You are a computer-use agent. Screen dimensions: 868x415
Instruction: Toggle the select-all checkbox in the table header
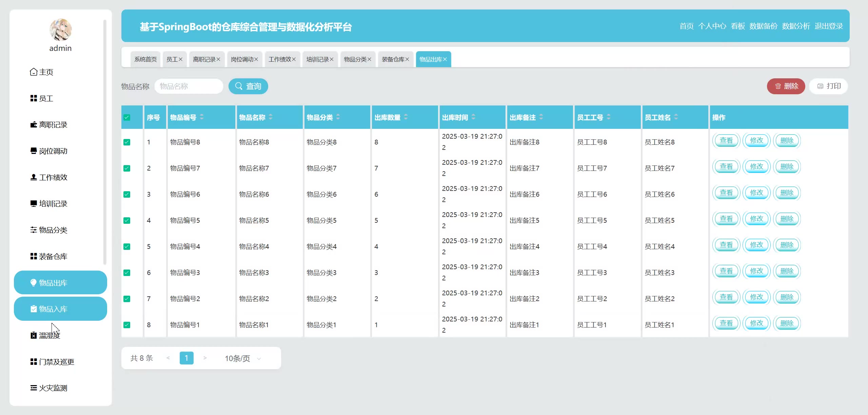(127, 118)
